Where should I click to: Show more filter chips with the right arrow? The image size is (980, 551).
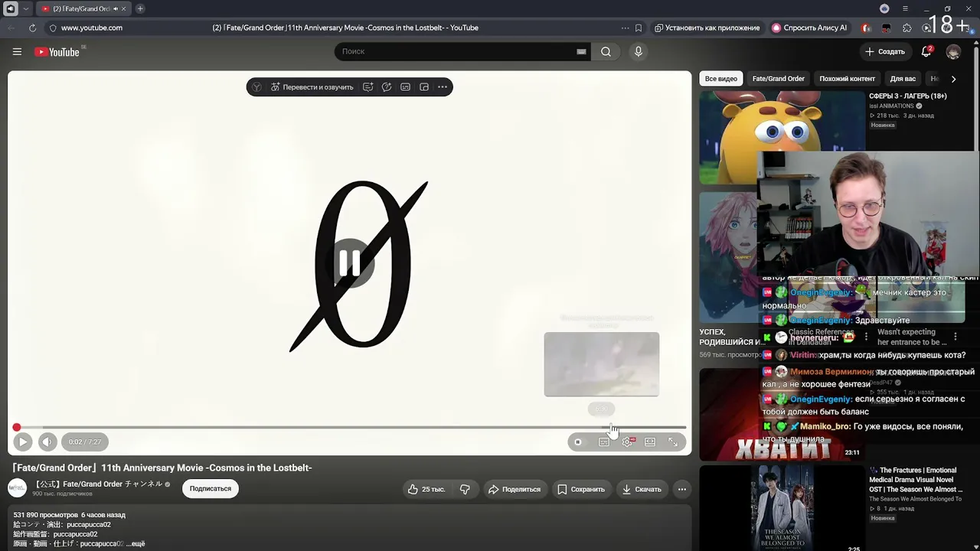[x=953, y=79]
